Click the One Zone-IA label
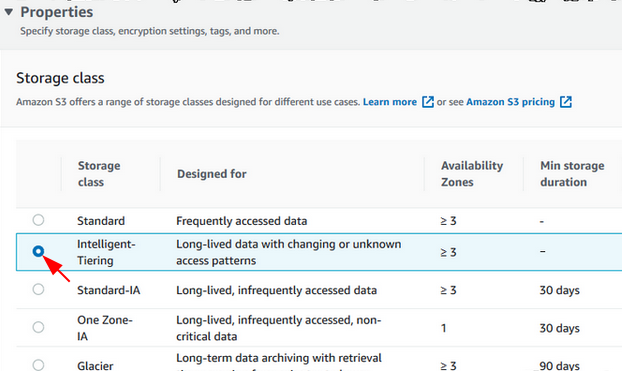The width and height of the screenshot is (624, 381). pos(105,328)
